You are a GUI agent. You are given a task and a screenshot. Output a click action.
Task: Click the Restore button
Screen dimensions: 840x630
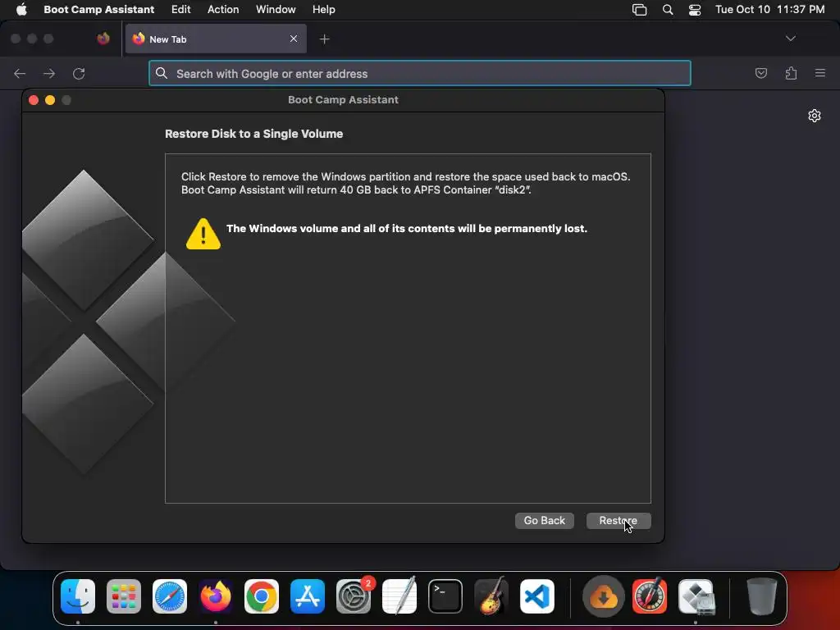point(619,521)
